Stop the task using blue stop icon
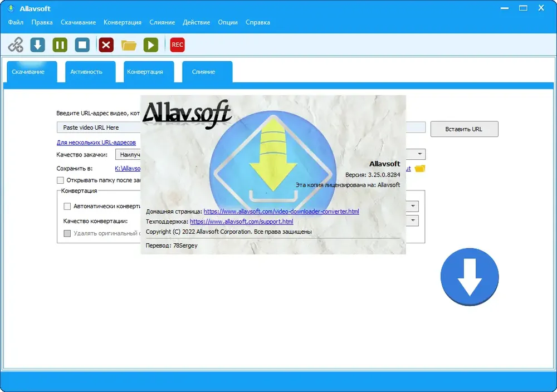 point(82,45)
